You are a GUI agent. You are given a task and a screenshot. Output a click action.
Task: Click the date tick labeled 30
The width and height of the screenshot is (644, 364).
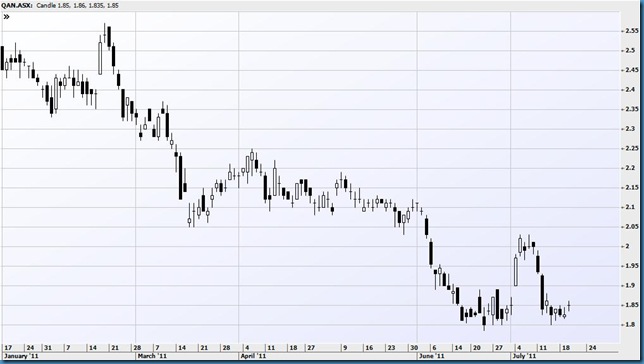414,348
